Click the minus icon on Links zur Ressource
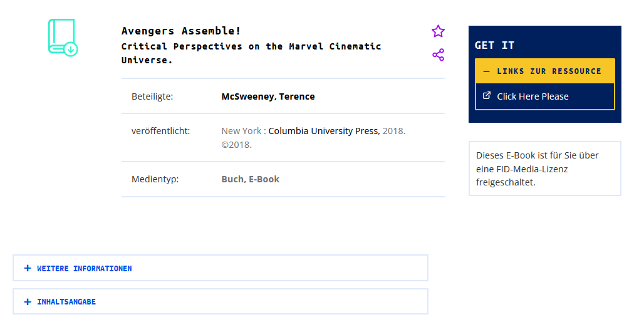 coord(487,71)
